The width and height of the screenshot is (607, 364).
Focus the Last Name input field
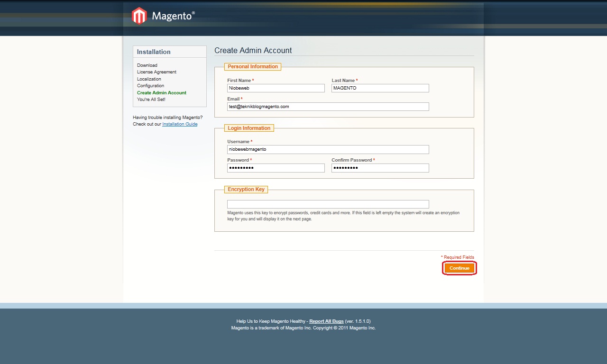point(380,88)
